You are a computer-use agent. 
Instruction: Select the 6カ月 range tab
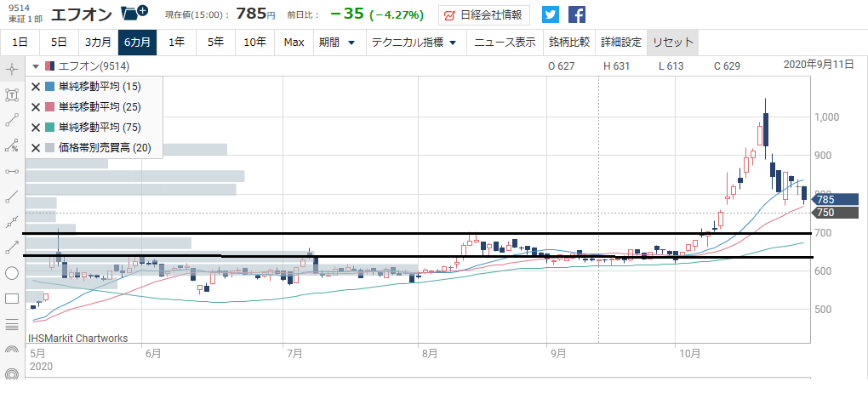coord(137,43)
